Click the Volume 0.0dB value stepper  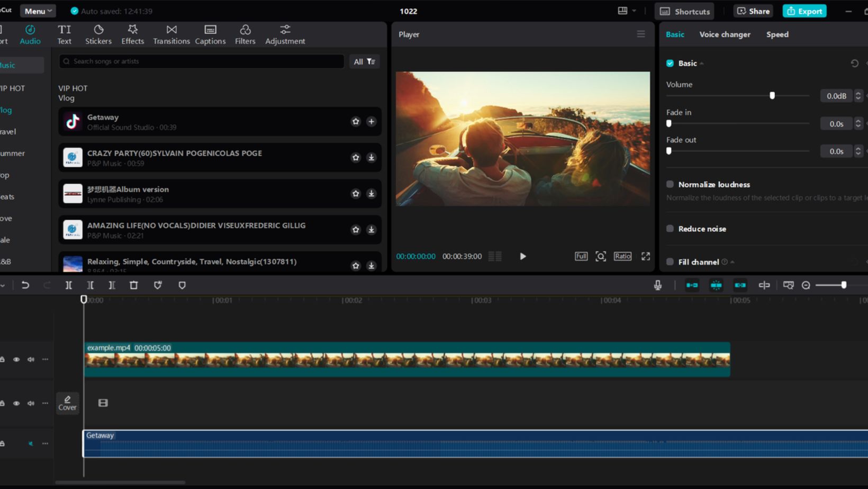[x=858, y=96]
